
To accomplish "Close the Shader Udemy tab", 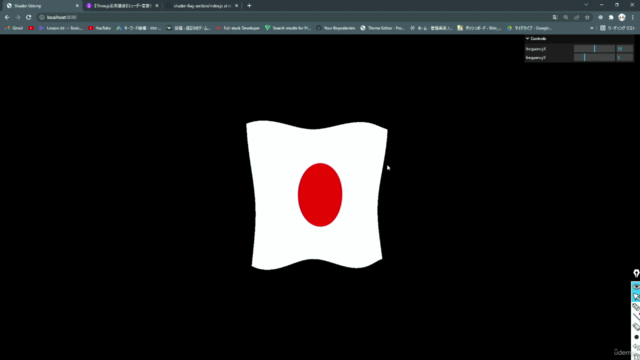I will (x=77, y=6).
